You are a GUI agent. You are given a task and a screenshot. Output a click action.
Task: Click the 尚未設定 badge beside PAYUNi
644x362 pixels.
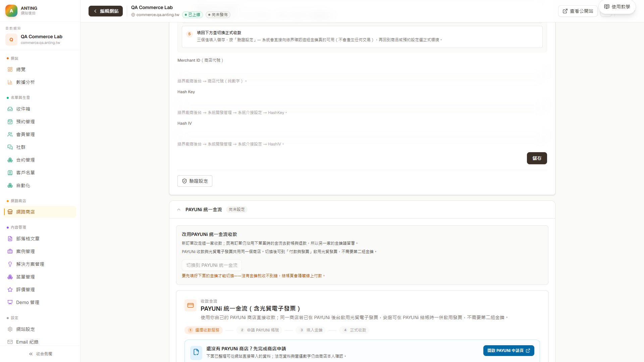coord(237,209)
